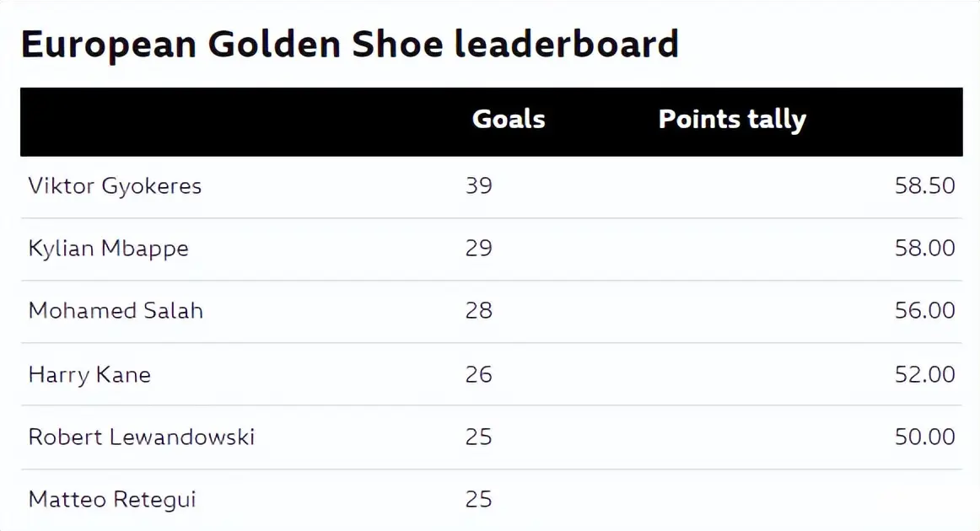Screen dimensions: 980x531
Task: Click the Viktor Gyokeres name
Action: coord(115,186)
